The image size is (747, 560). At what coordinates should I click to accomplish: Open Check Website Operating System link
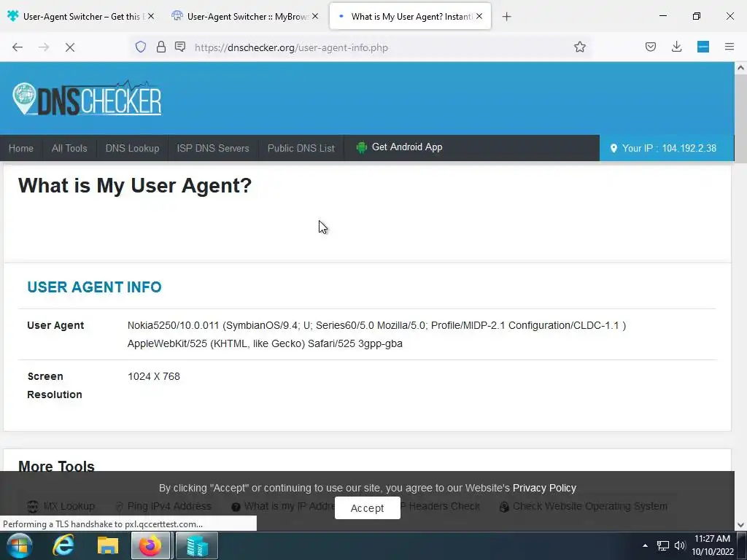pyautogui.click(x=589, y=506)
